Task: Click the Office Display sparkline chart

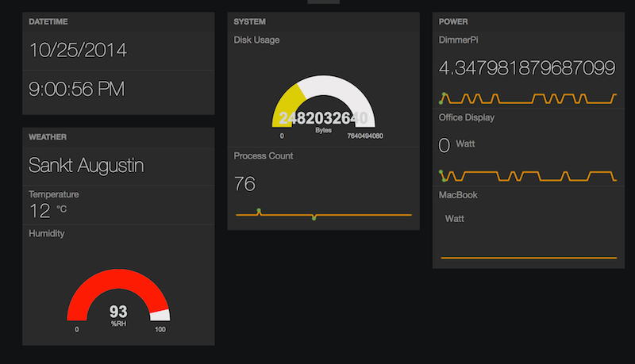Action: click(528, 176)
